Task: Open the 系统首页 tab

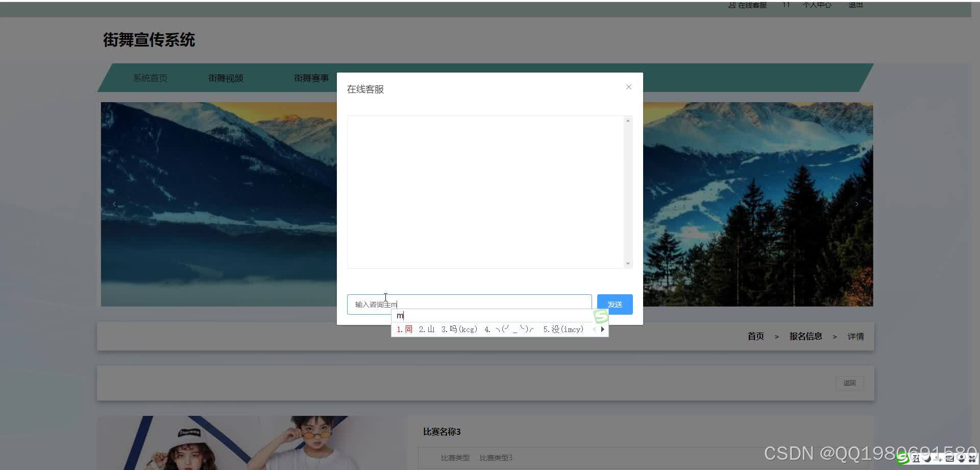Action: click(x=150, y=78)
